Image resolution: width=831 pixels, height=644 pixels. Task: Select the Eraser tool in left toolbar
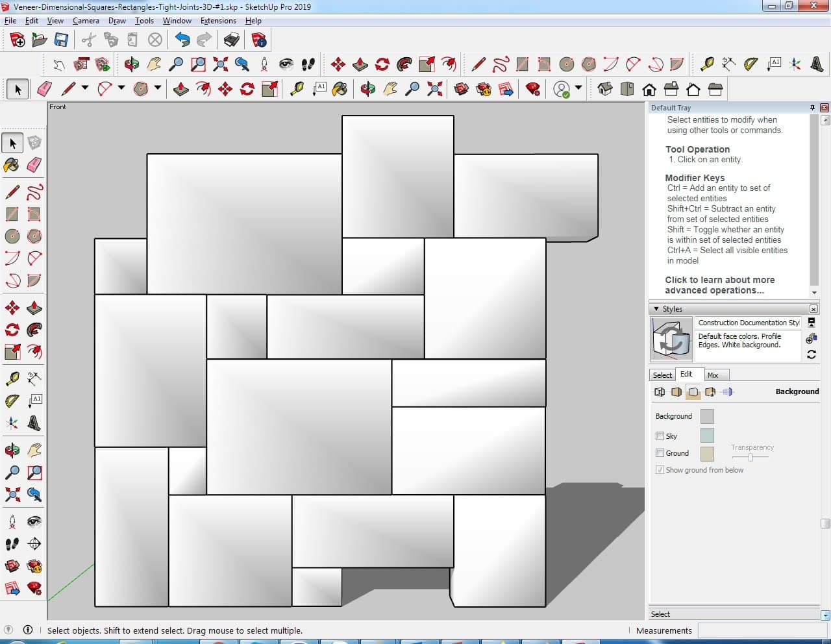click(x=34, y=165)
